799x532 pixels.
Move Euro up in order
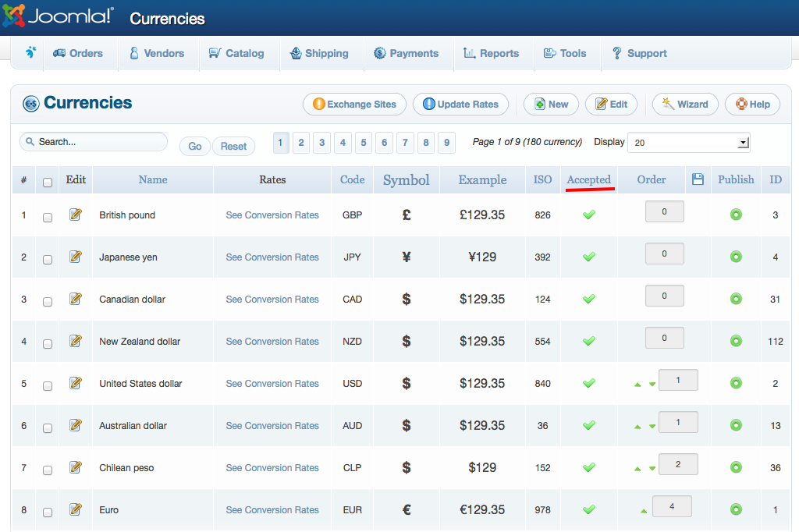pyautogui.click(x=644, y=511)
